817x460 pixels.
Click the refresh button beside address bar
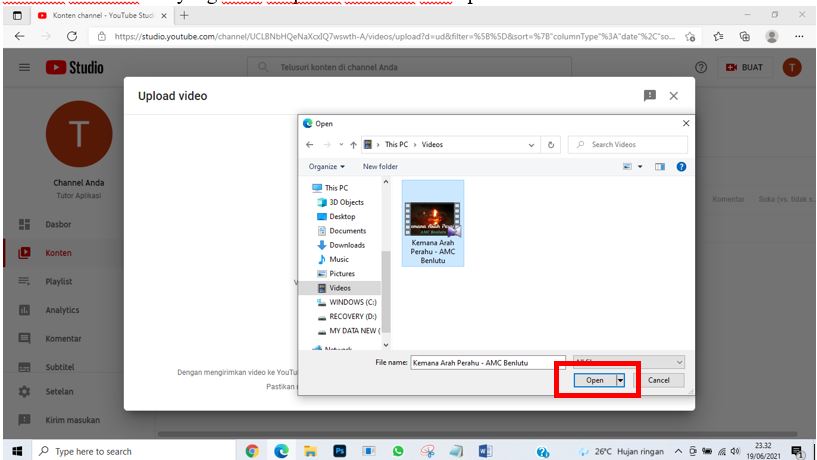pos(553,145)
